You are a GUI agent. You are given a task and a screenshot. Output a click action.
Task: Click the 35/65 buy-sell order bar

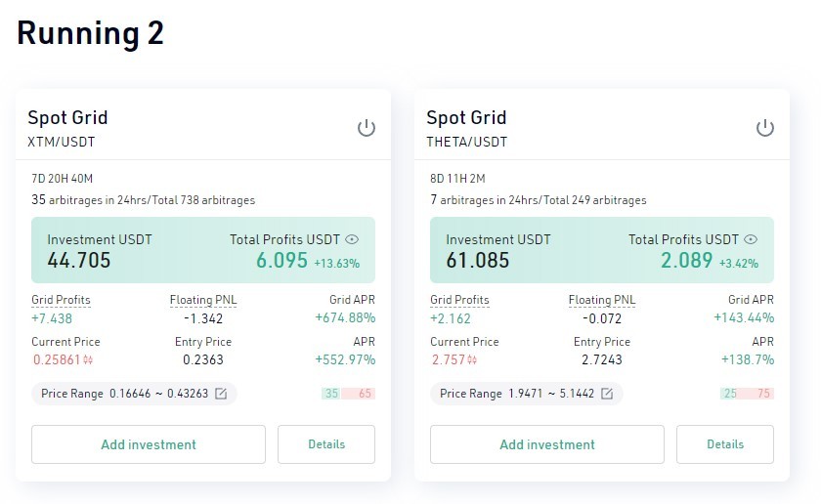tap(348, 394)
